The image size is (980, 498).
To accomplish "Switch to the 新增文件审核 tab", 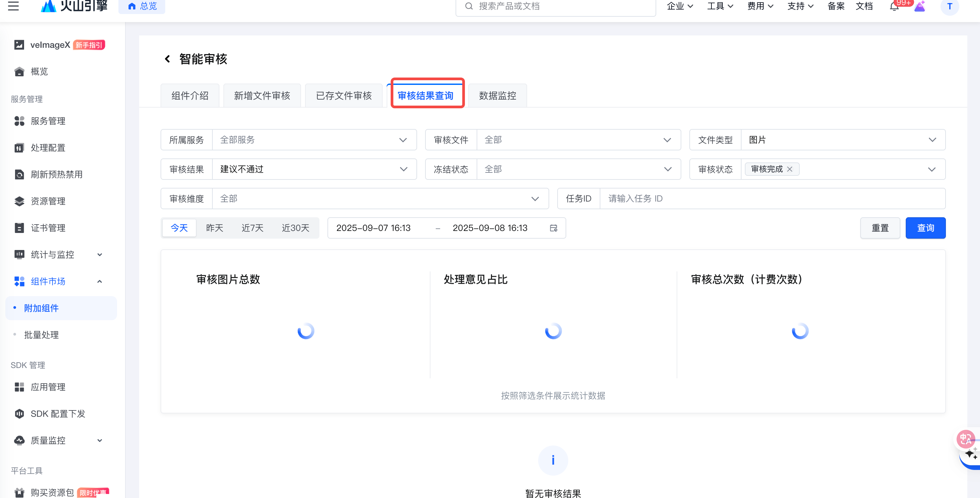I will (x=262, y=96).
